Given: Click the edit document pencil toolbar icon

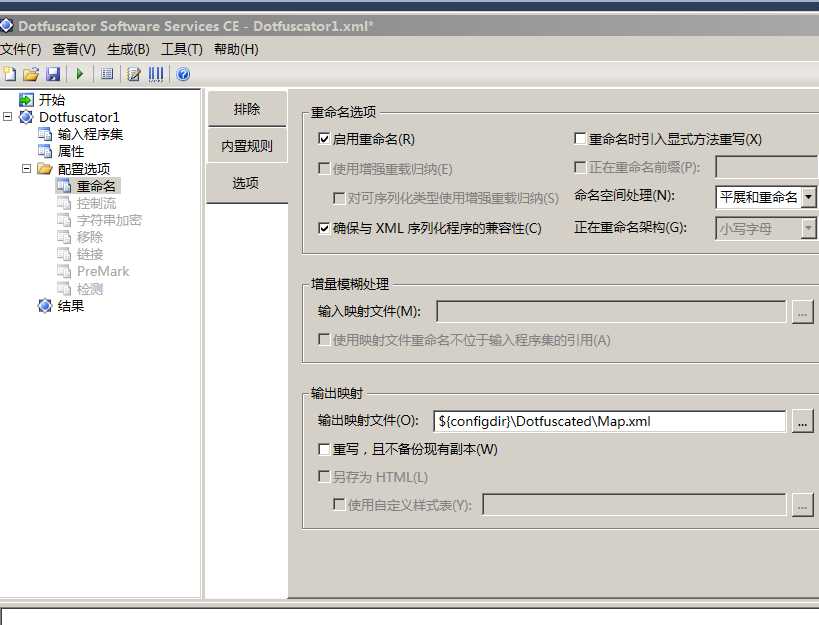Looking at the screenshot, I should click(134, 74).
